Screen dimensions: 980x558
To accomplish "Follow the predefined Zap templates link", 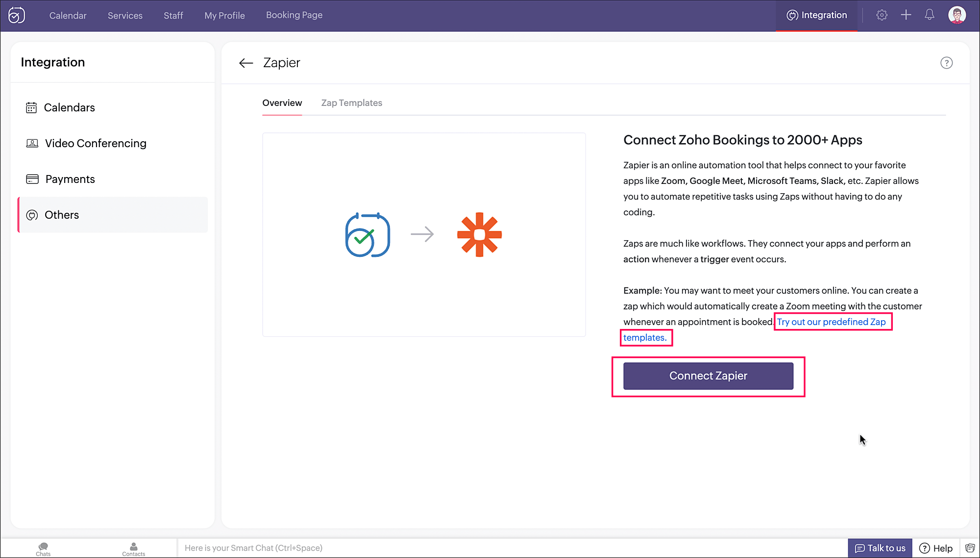I will click(831, 322).
